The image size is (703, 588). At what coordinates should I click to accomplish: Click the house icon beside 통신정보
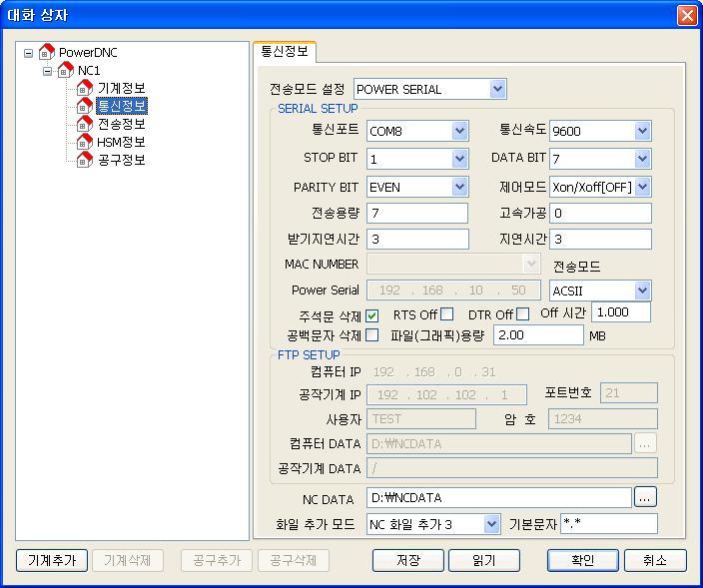point(84,106)
